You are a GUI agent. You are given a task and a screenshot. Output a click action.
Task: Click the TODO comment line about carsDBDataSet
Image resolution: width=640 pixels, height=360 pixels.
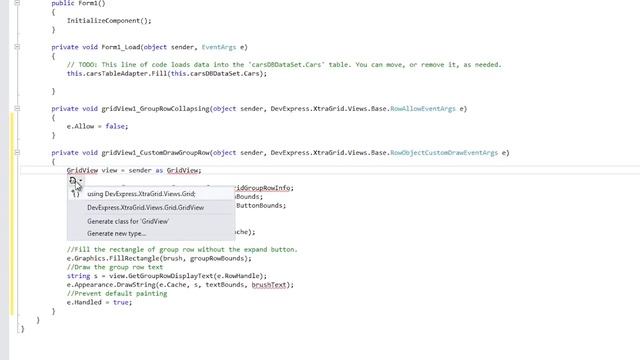click(284, 64)
